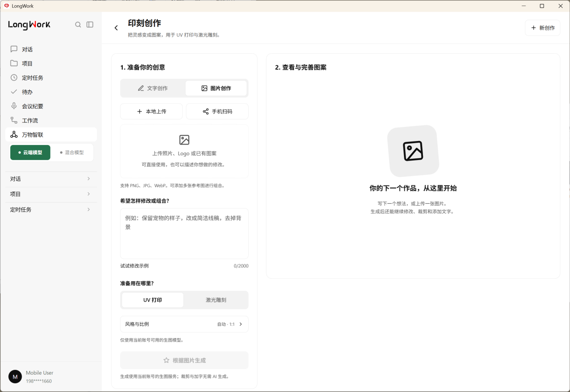Open the 项目 folder item

pos(51,64)
